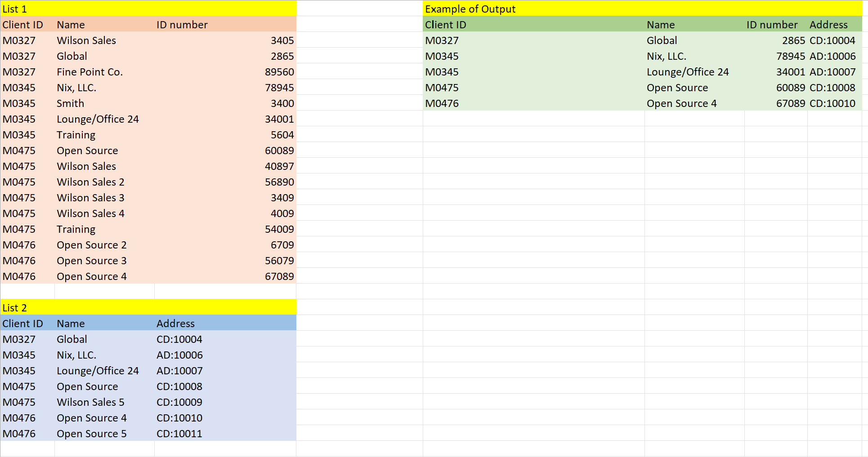Click the M0476 Client ID in the output table
The image size is (868, 457).
[x=442, y=103]
